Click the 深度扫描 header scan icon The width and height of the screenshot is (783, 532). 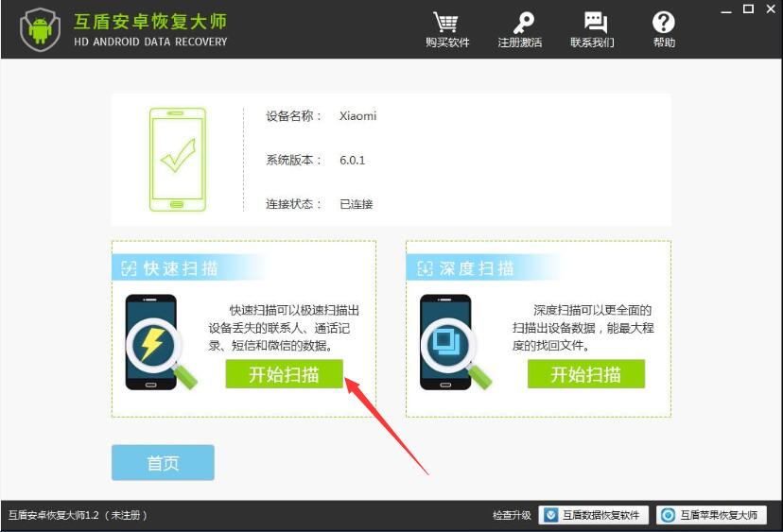(x=425, y=268)
